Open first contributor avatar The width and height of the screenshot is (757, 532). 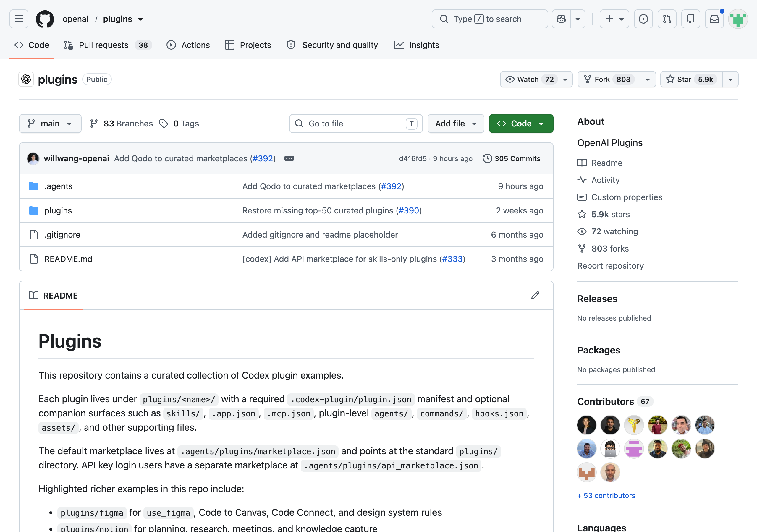(x=587, y=425)
